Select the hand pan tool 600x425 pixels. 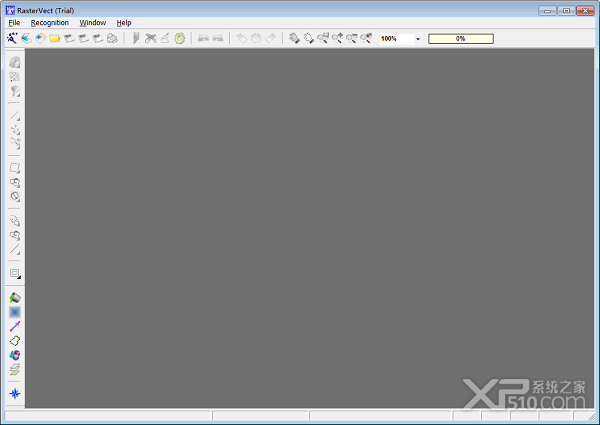pos(294,38)
